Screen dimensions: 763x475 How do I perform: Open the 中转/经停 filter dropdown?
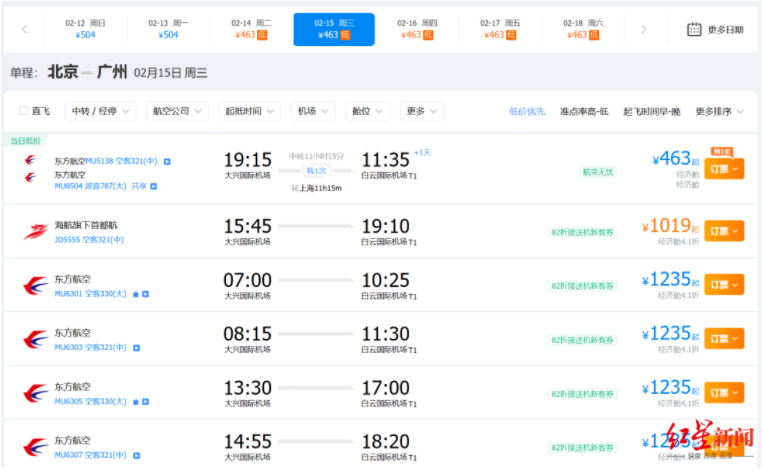click(100, 111)
